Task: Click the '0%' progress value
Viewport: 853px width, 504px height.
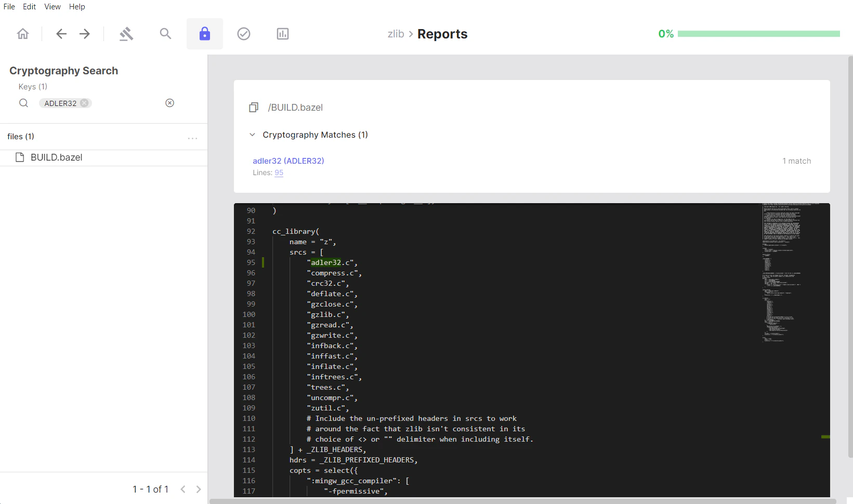Action: coord(666,34)
